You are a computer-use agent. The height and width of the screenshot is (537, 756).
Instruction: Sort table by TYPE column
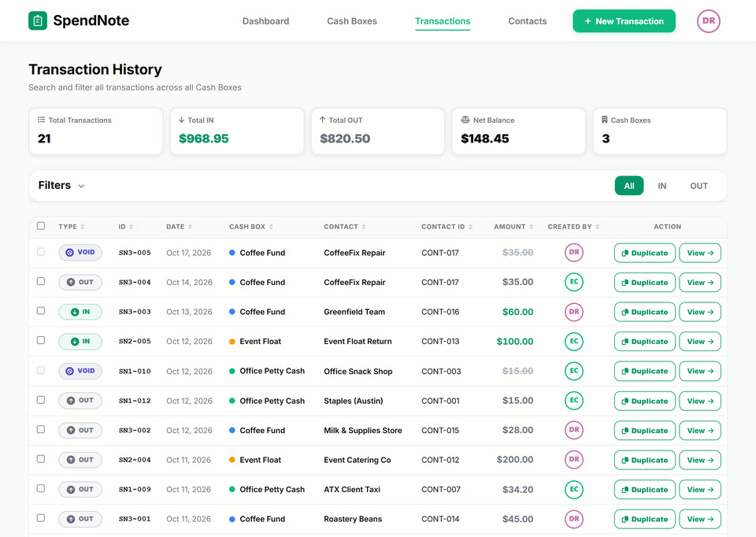pyautogui.click(x=72, y=227)
